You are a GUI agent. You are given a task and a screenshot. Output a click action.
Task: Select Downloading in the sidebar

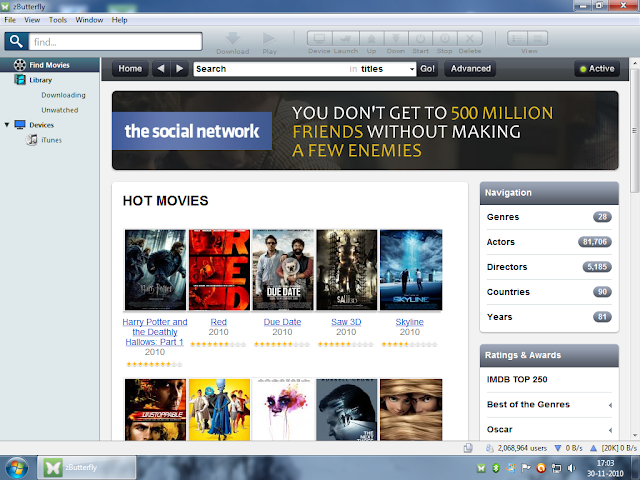coord(63,95)
